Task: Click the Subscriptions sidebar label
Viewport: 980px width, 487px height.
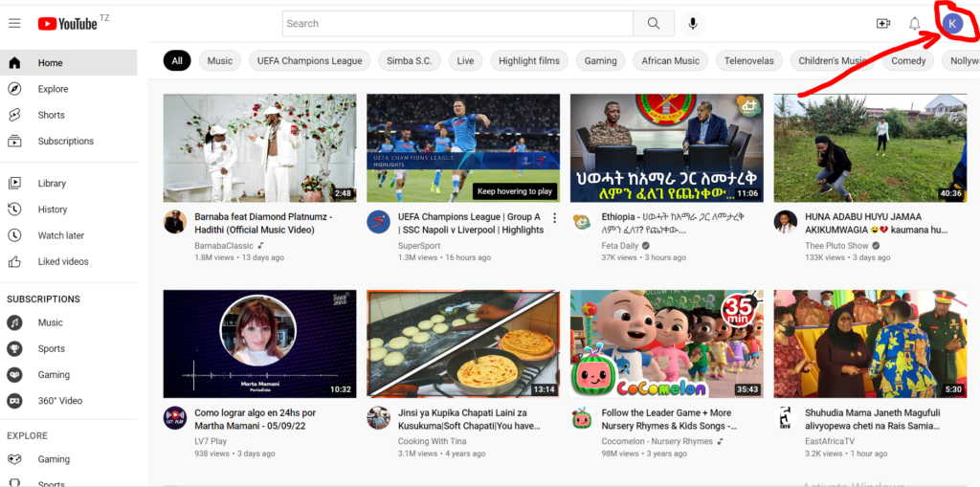Action: (x=66, y=142)
